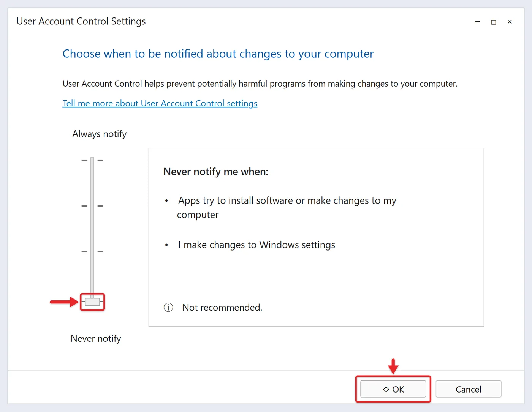This screenshot has width=532, height=412.
Task: Click the slider thumb at Never notify
Action: (x=92, y=302)
